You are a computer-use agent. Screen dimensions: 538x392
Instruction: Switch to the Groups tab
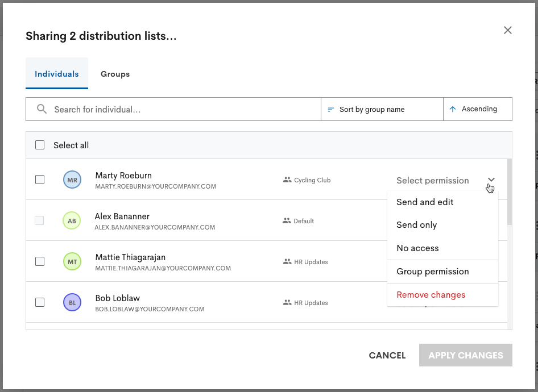tap(115, 74)
